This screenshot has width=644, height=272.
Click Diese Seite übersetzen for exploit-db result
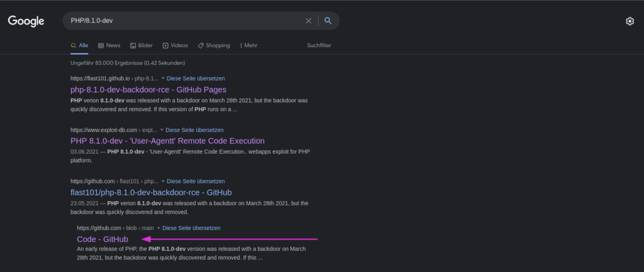pos(195,130)
